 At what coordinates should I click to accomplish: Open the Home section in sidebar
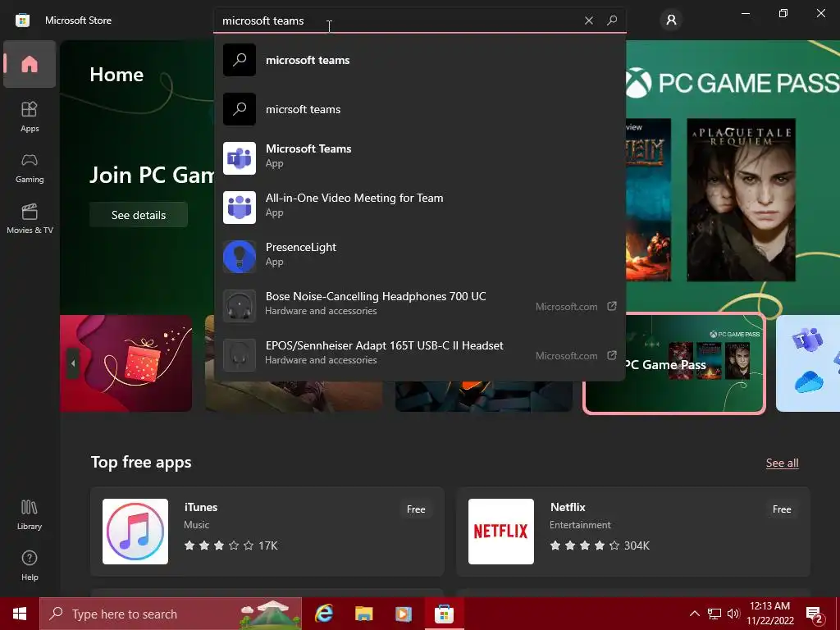30,64
